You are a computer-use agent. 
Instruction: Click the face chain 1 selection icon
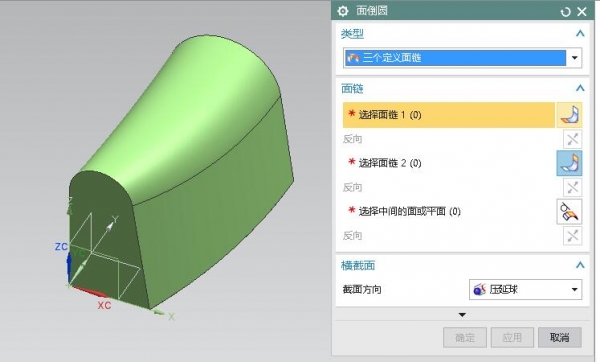point(569,115)
